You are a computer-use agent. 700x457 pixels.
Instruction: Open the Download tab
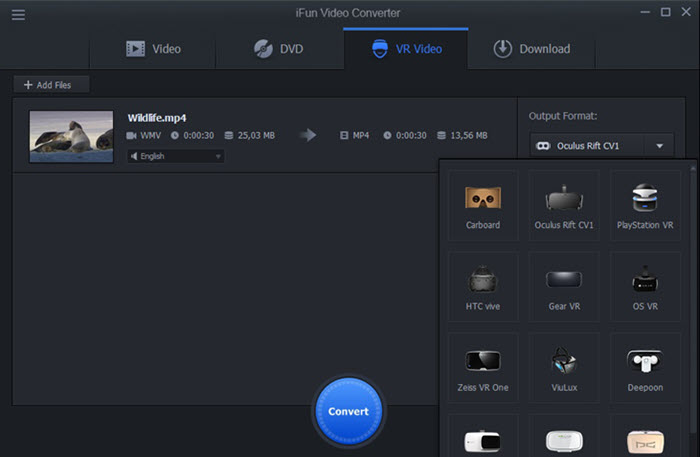pos(531,49)
